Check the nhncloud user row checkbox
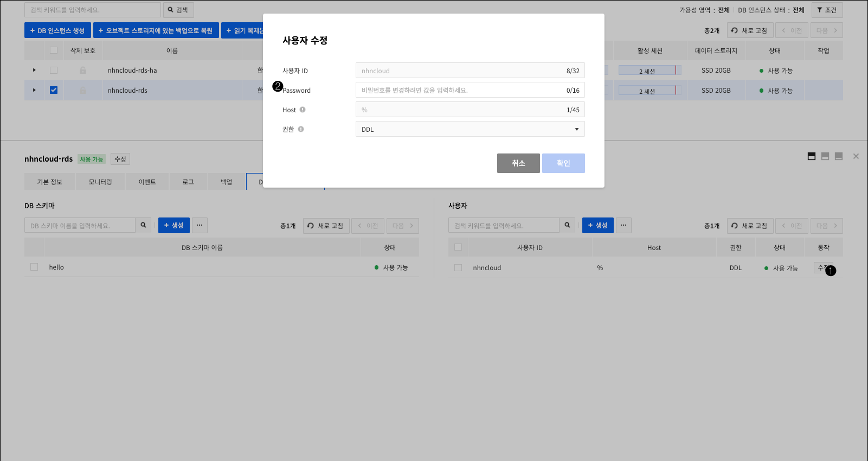Viewport: 868px width, 461px height. 458,267
